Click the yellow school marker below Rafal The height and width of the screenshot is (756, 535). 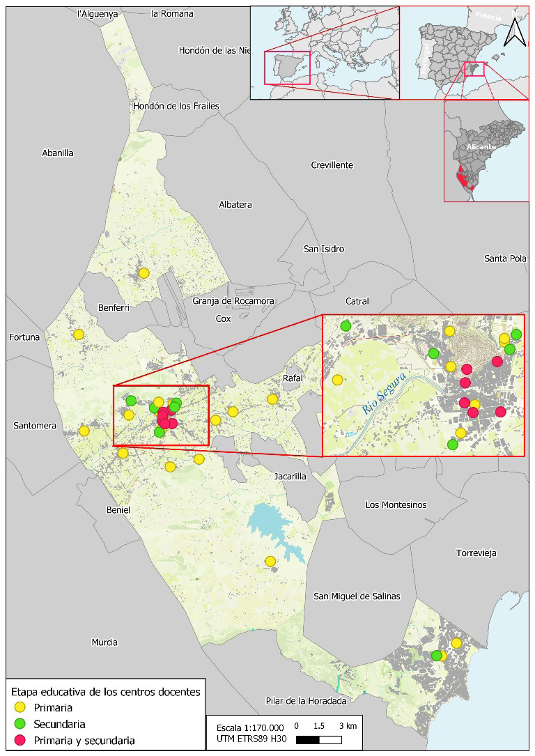[272, 399]
